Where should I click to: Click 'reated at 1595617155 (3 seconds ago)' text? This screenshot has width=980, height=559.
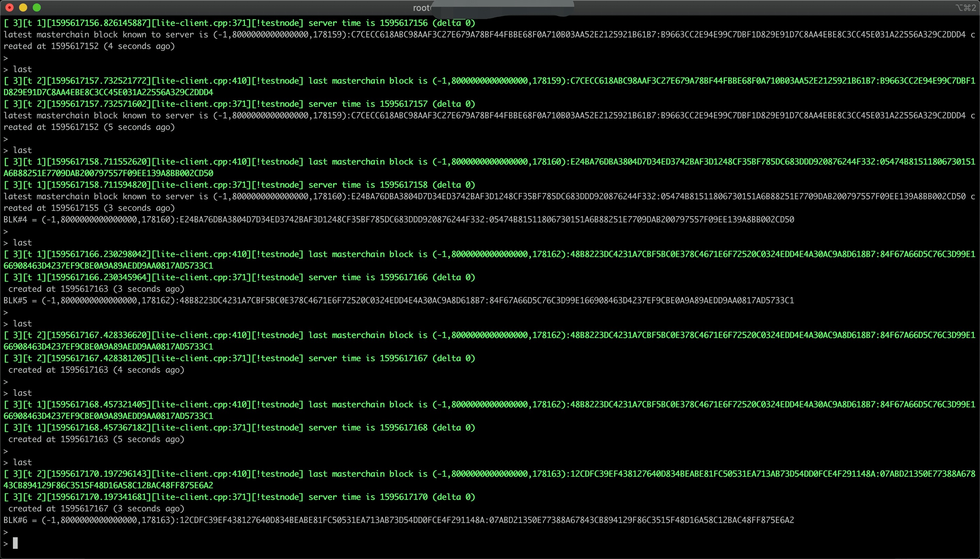click(x=89, y=208)
